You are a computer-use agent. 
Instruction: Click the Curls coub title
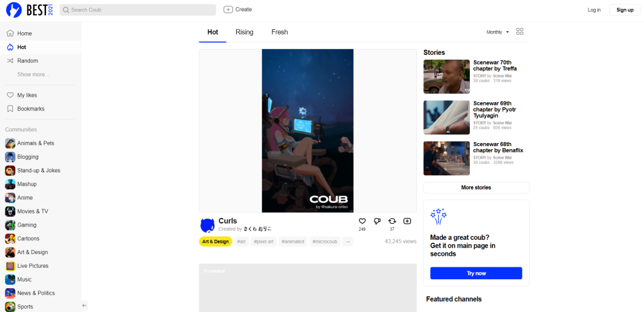pos(228,221)
